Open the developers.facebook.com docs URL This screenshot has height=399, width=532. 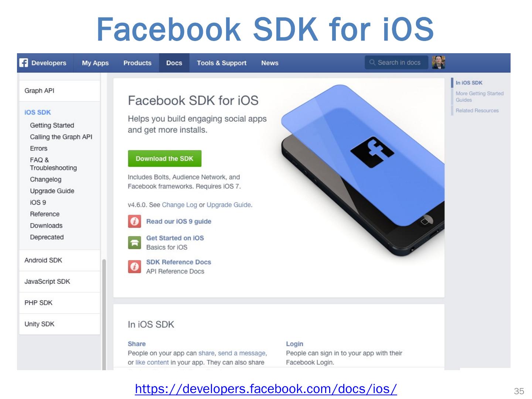tap(266, 389)
